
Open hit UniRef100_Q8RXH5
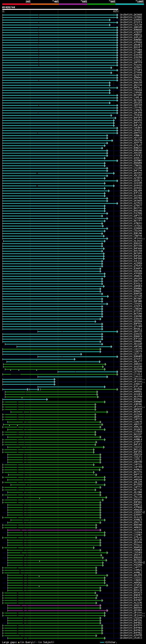[x=131, y=27]
